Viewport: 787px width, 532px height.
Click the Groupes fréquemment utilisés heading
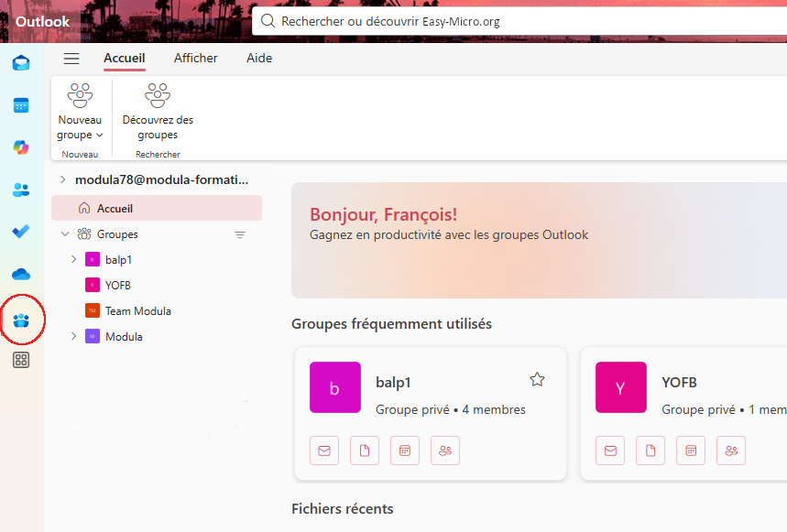click(391, 324)
